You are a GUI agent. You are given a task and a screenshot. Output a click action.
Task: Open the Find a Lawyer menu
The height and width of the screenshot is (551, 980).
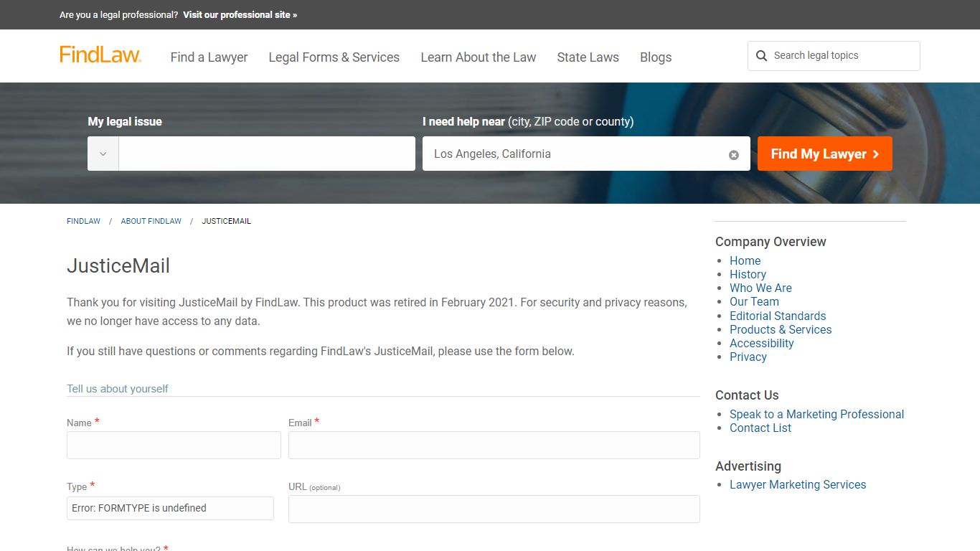click(x=209, y=57)
